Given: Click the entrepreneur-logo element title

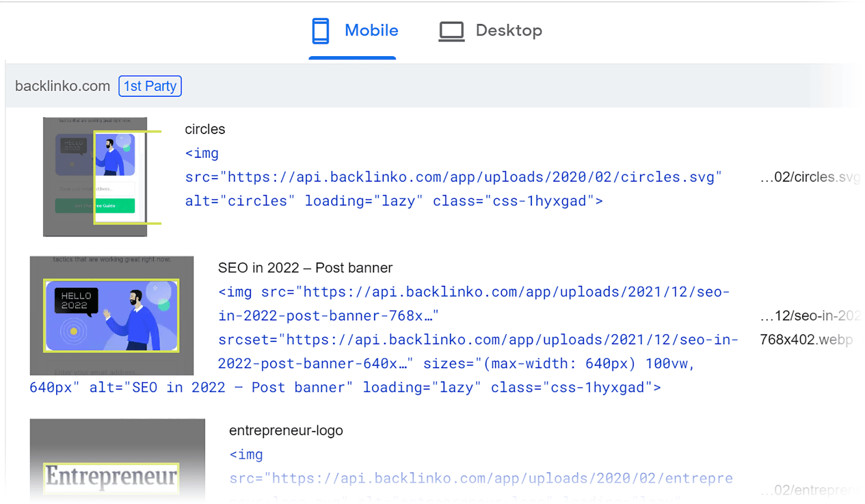Looking at the screenshot, I should click(286, 431).
